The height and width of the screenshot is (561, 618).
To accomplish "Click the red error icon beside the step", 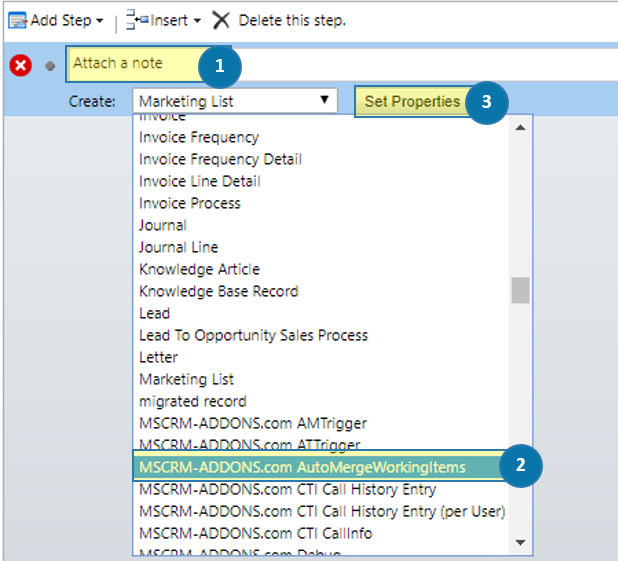I will coord(20,65).
